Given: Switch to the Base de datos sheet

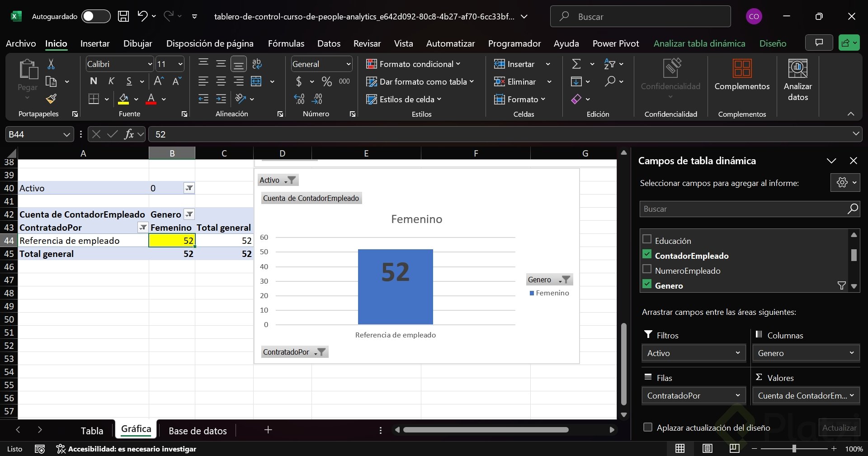Looking at the screenshot, I should click(198, 431).
